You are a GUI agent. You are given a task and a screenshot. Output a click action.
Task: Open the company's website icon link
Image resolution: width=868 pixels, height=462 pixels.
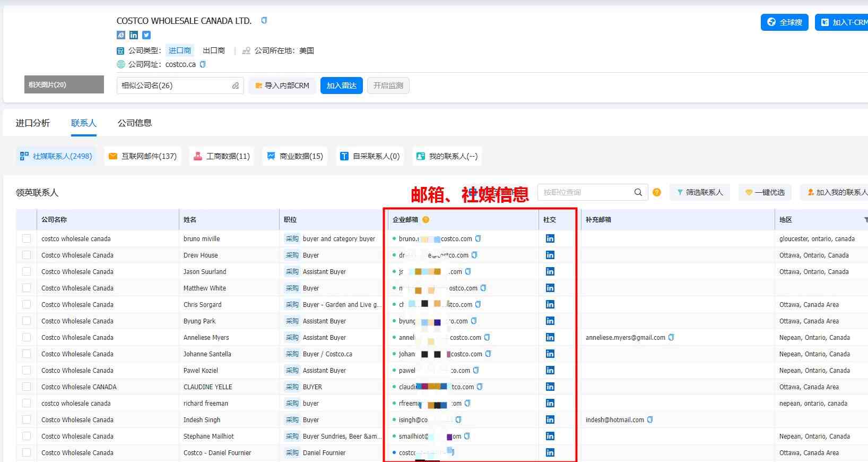click(121, 35)
